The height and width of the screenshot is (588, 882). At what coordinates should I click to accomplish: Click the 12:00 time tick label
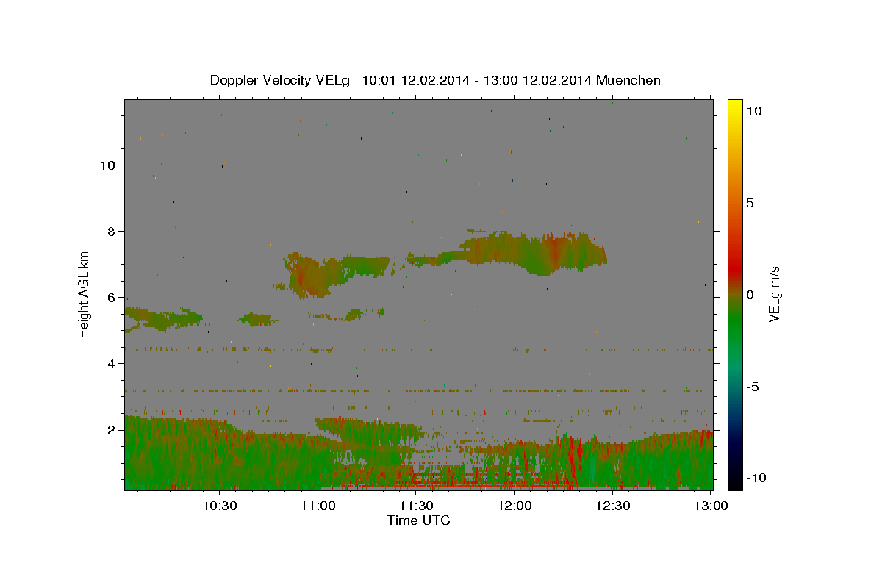click(x=514, y=506)
